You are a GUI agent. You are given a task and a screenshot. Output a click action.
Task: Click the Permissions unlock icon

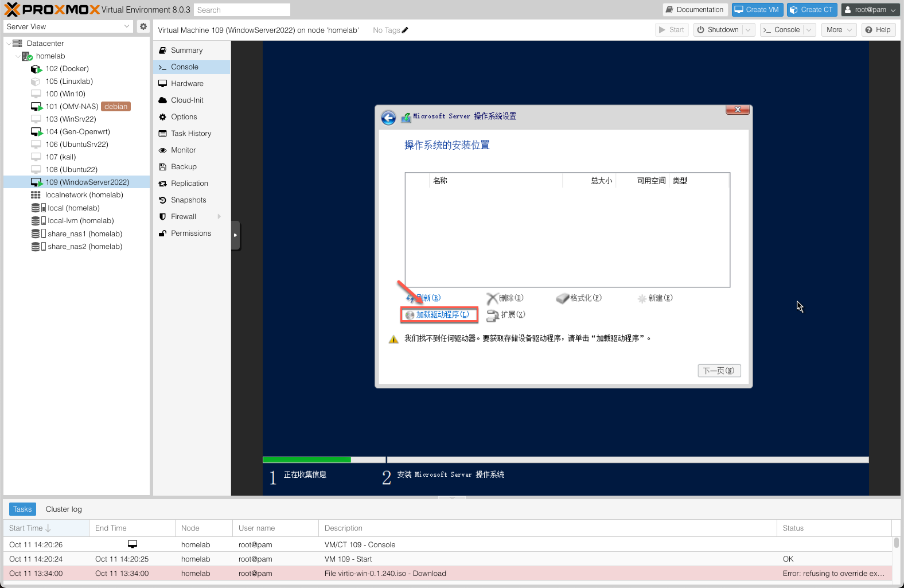click(162, 233)
